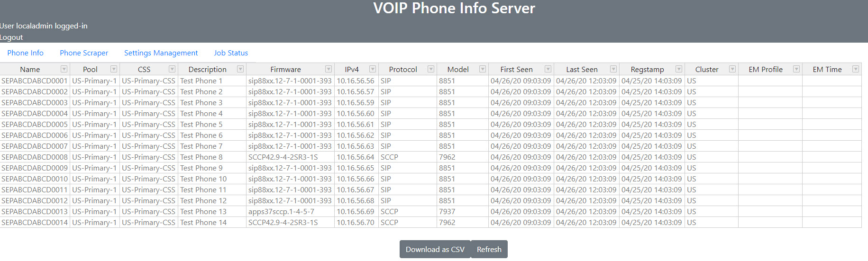Viewport: 868px width, 261px height.
Task: Open the Name column filter dropdown
Action: (x=64, y=69)
